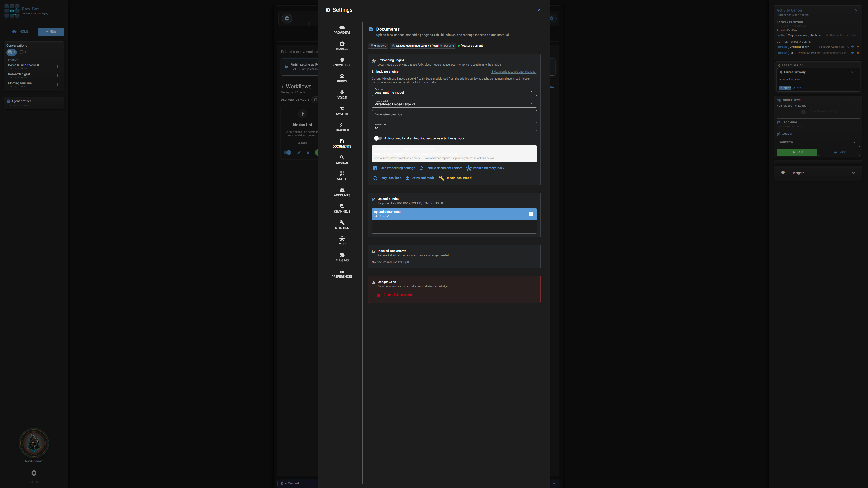This screenshot has height=488, width=868.
Task: Toggle eye icon for Project Coordinator agent
Action: (852, 53)
